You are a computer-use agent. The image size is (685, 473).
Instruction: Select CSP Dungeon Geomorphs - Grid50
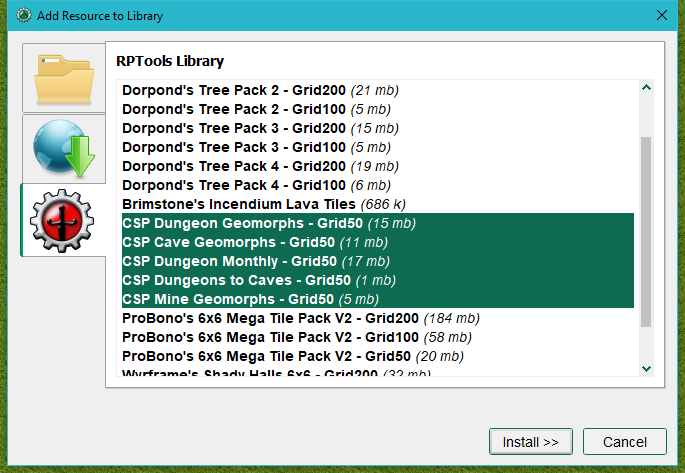point(378,223)
